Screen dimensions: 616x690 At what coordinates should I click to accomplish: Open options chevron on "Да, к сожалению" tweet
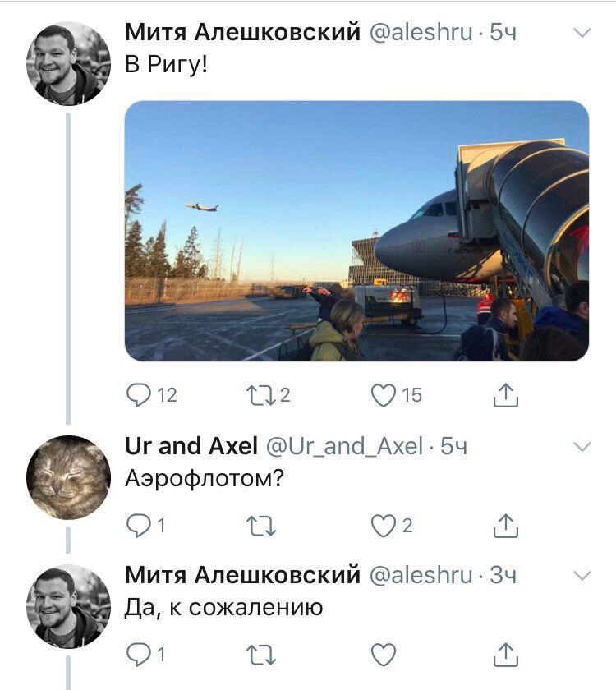[582, 576]
